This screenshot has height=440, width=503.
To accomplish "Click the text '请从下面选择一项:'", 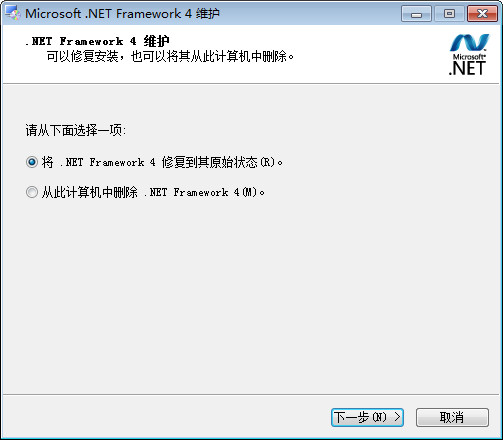I will (76, 130).
